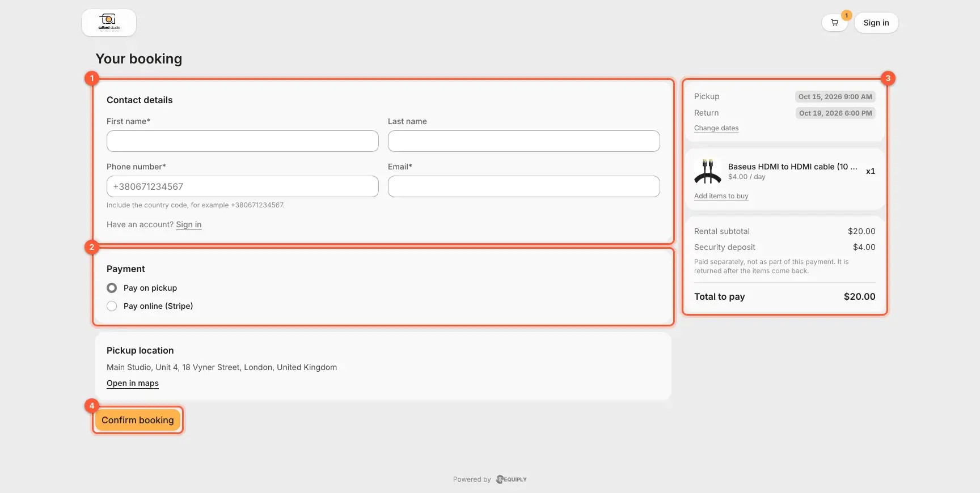Click the Change dates link
This screenshot has height=493, width=980.
pyautogui.click(x=716, y=128)
